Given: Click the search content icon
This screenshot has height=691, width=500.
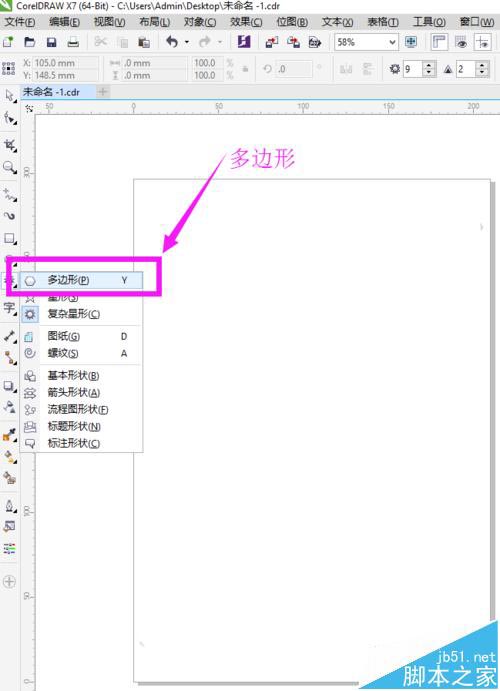Looking at the screenshot, I should [244, 42].
